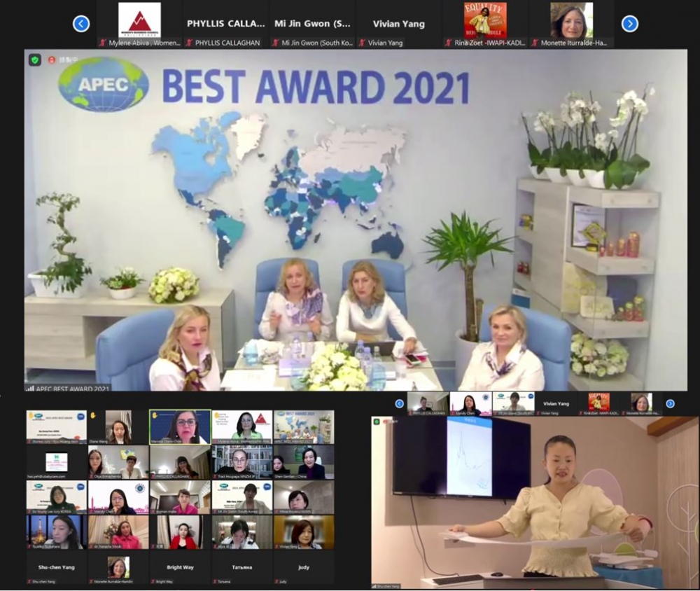This screenshot has height=591, width=700.
Task: Select Rina Zoet's Equality thumbnail in the top strip
Action: point(485,25)
